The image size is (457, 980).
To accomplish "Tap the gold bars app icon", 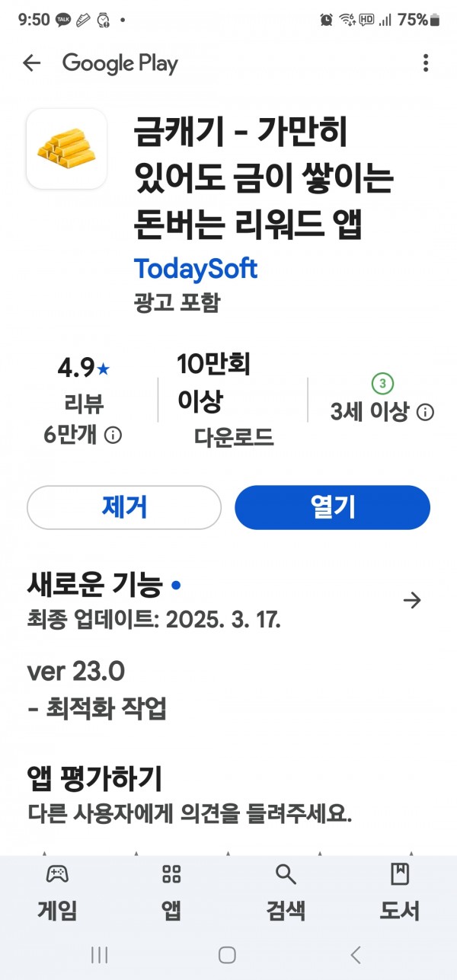I will pos(67,148).
